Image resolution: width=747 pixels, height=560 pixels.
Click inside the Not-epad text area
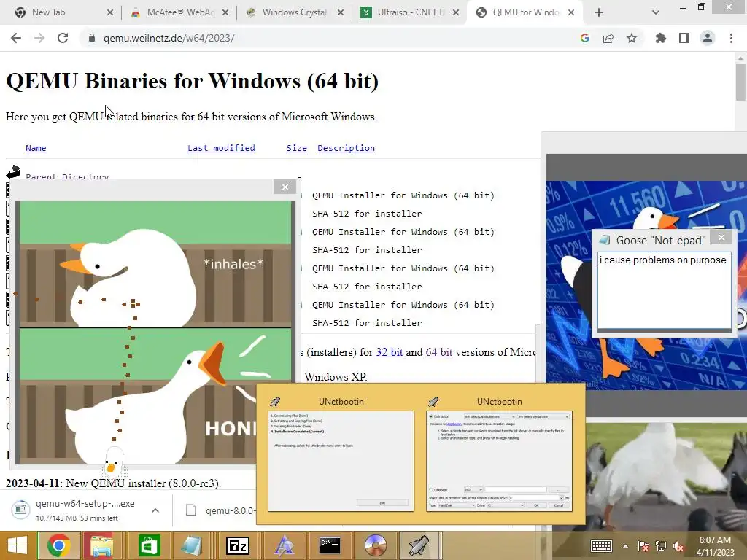click(664, 290)
